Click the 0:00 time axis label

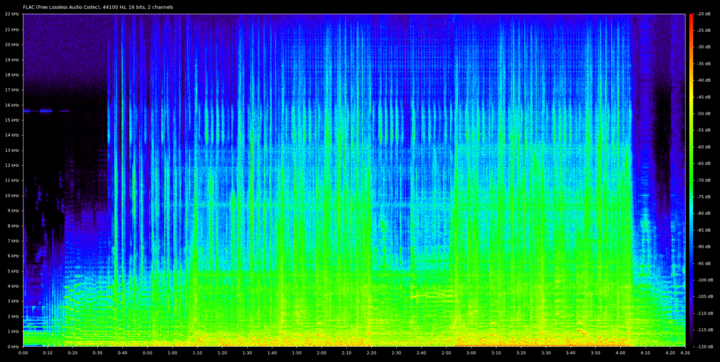(x=23, y=353)
